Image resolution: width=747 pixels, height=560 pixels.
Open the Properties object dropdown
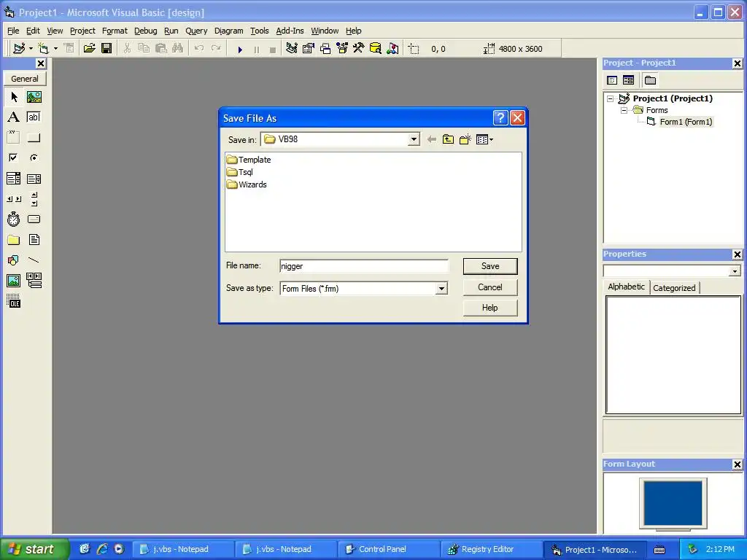pos(734,271)
